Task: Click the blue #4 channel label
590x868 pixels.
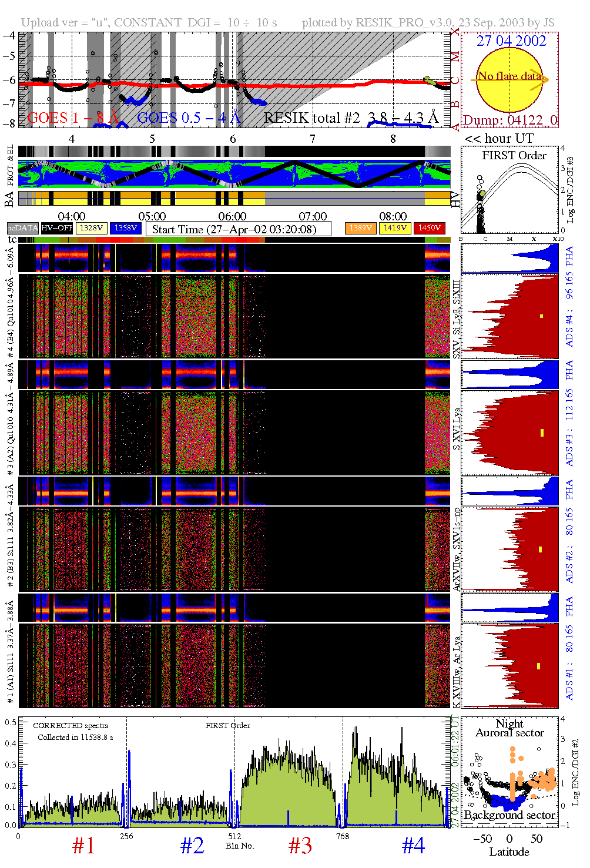Action: click(413, 846)
